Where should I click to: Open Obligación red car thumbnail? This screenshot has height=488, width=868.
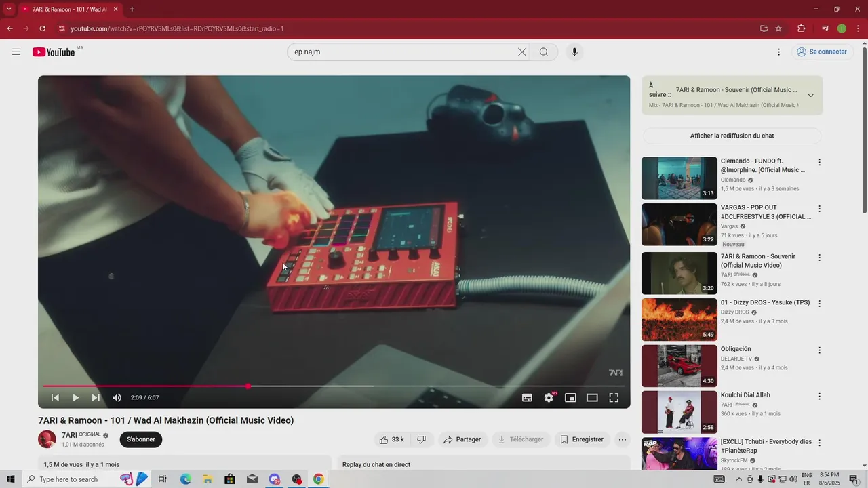679,366
